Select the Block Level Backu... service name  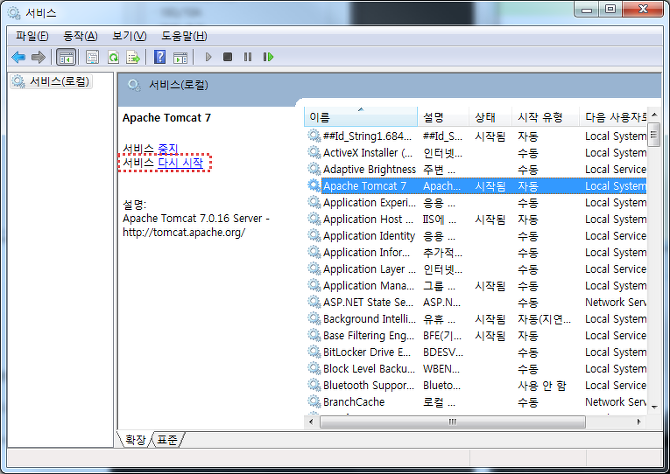369,368
